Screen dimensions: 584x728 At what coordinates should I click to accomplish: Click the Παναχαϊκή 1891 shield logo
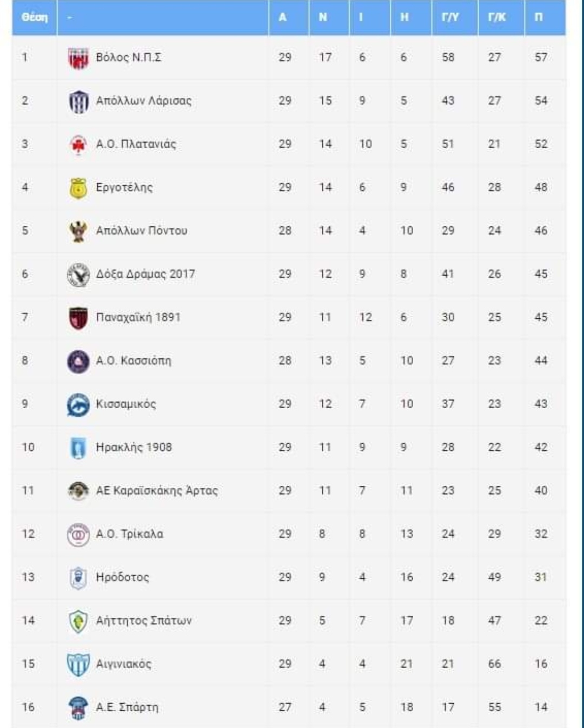point(78,318)
